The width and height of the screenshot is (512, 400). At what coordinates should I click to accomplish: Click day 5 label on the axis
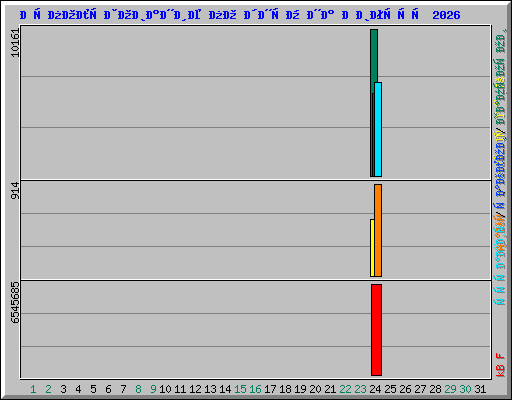click(93, 389)
